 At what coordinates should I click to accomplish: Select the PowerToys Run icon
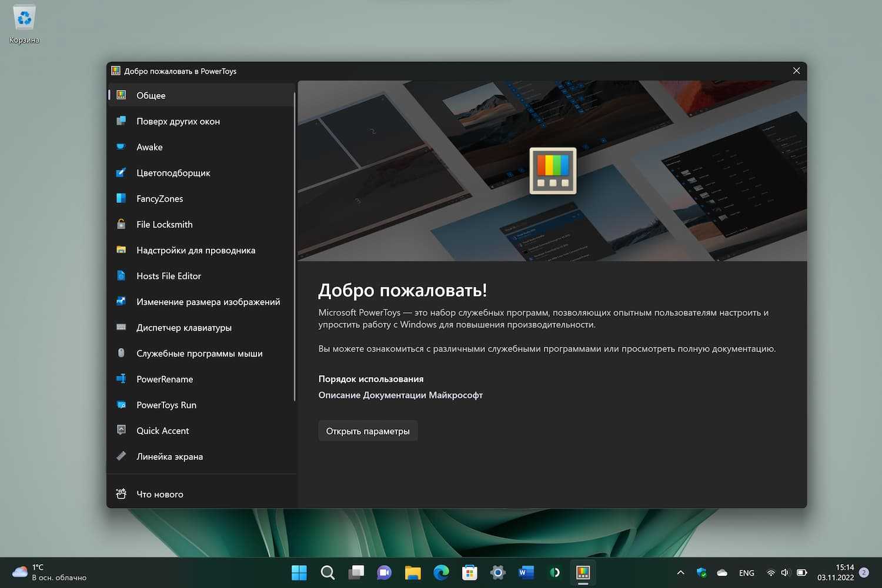point(121,405)
